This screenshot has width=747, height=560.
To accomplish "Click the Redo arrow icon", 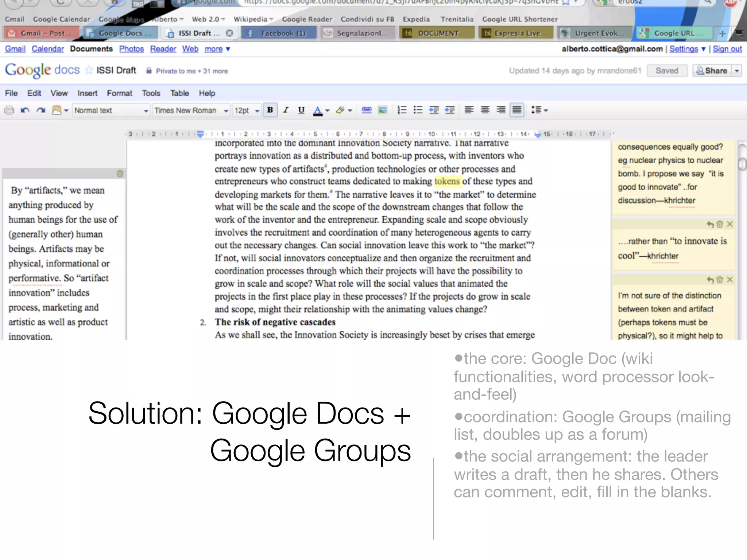I will (x=41, y=110).
